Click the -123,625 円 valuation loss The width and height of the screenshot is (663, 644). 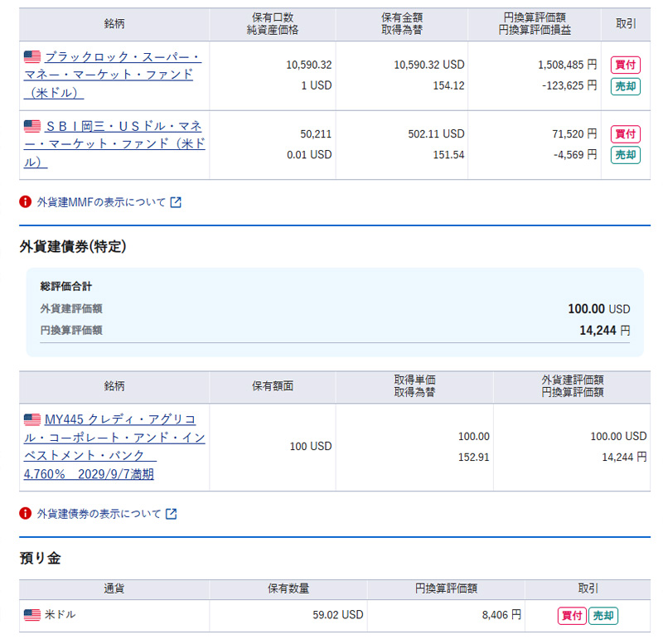coord(569,85)
